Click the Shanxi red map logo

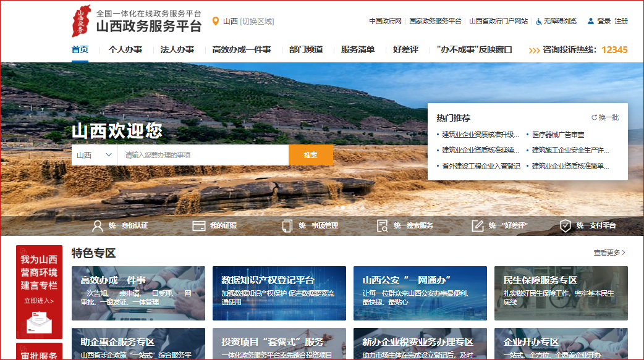point(81,21)
